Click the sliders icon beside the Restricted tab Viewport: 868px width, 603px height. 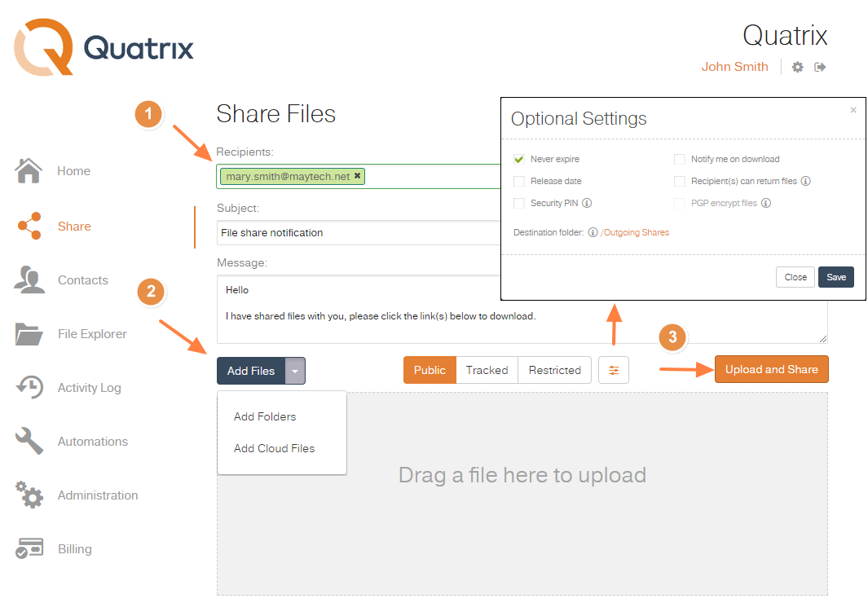click(x=613, y=369)
